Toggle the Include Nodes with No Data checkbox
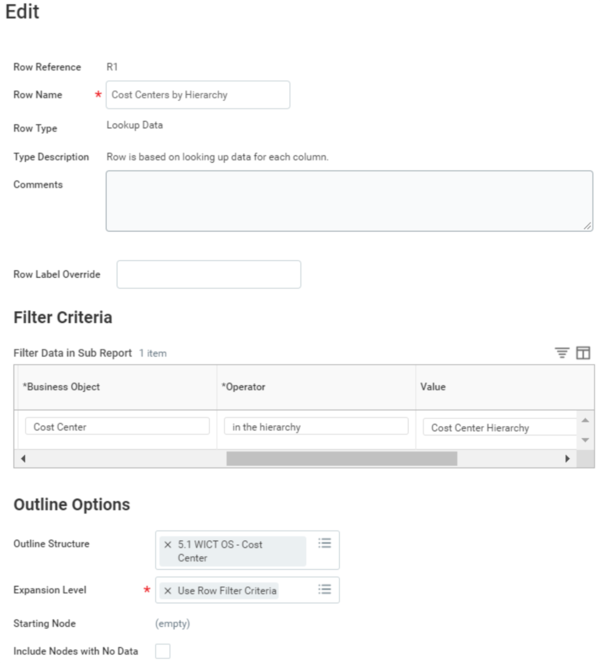This screenshot has height=663, width=600. [x=163, y=651]
